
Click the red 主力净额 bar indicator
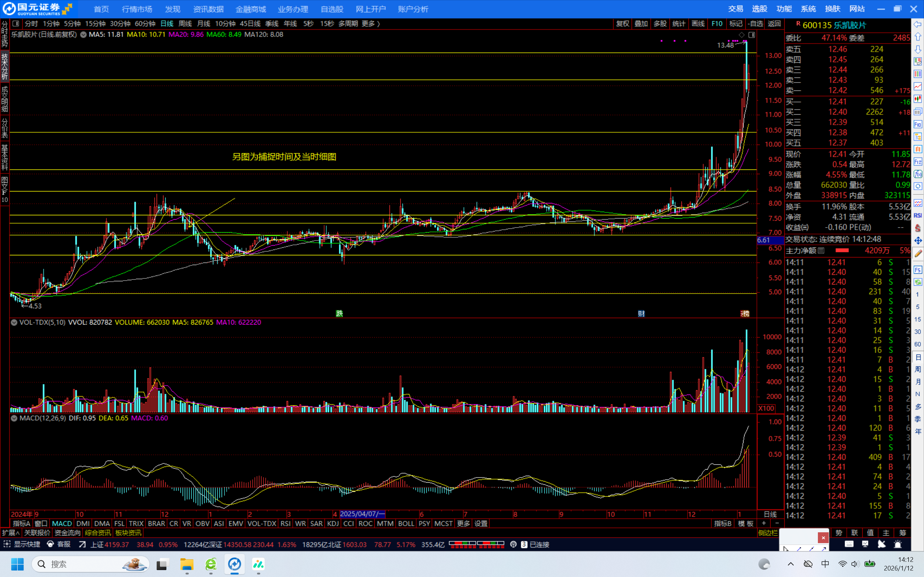842,251
